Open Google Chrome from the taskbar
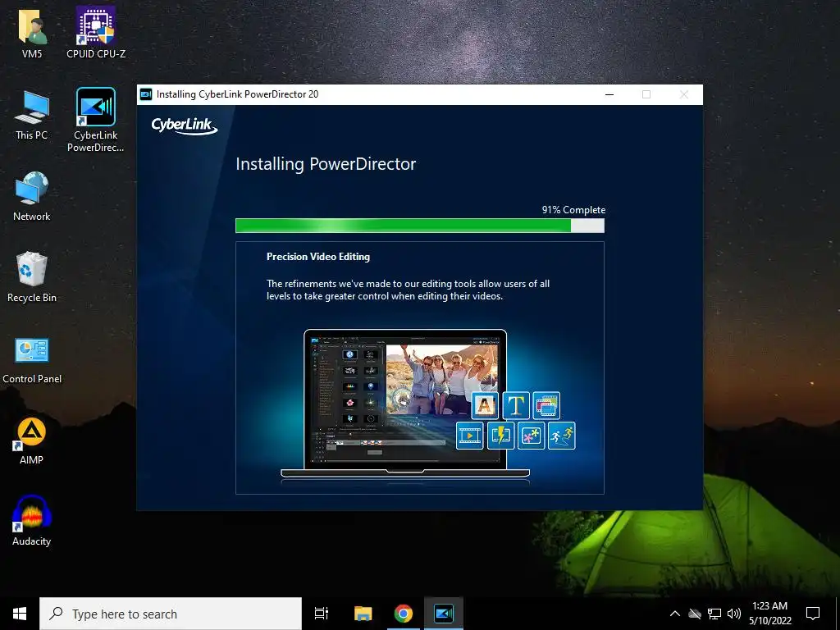 [x=404, y=614]
